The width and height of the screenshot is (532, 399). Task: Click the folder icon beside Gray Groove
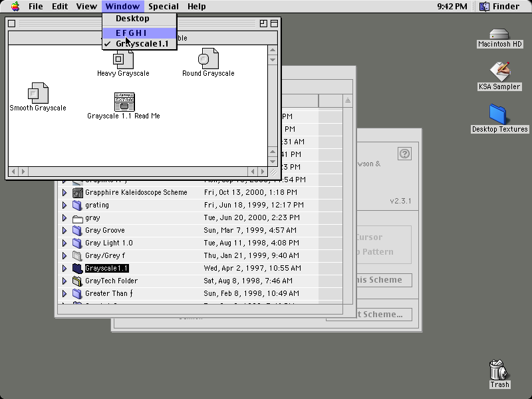click(x=78, y=231)
